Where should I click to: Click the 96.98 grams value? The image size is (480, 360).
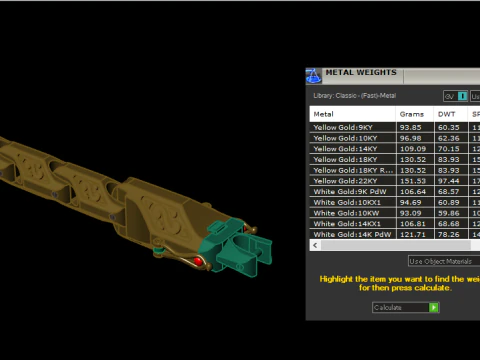tap(411, 138)
